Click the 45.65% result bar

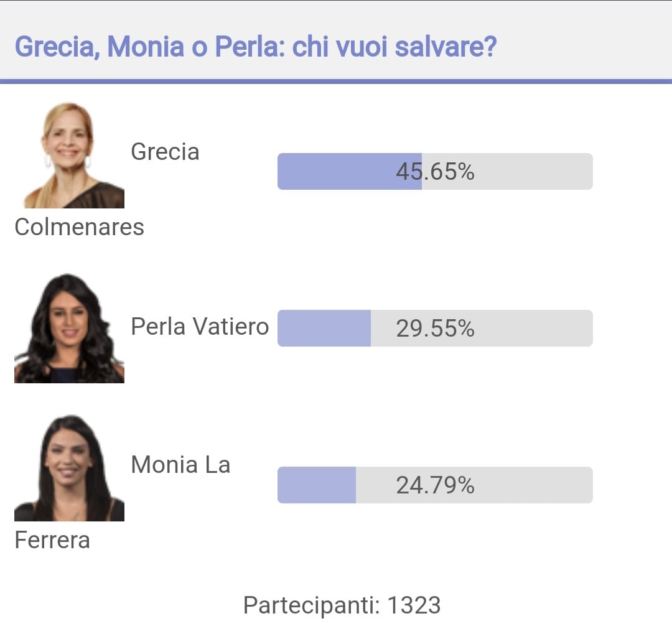(x=435, y=172)
